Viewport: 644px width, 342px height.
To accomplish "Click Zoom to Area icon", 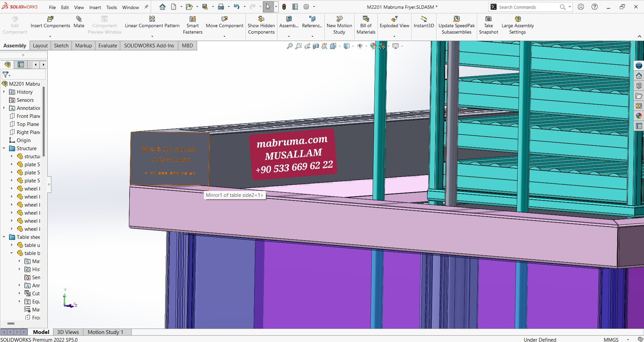I will (x=298, y=46).
